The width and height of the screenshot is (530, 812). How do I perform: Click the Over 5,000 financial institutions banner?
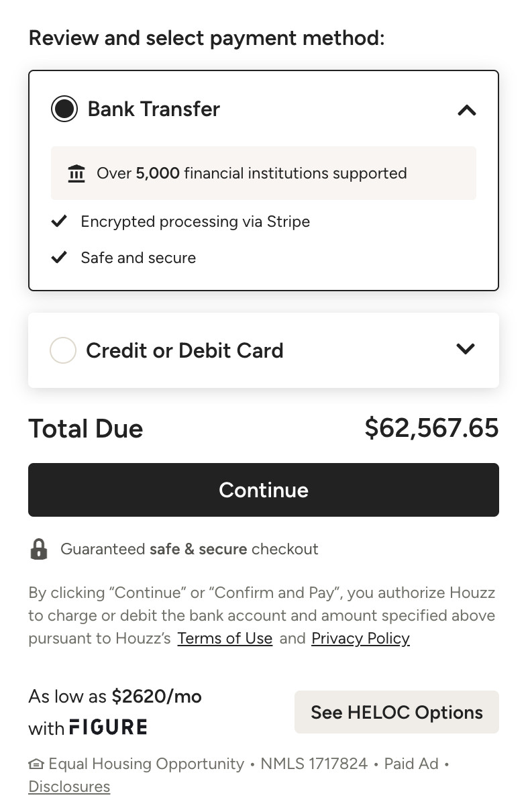(x=264, y=173)
